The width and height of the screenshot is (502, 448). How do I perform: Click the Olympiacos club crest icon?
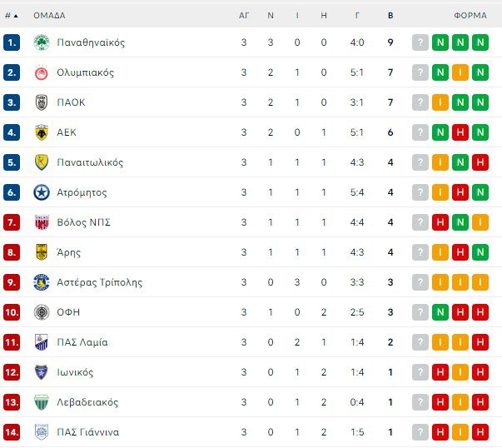(x=41, y=72)
